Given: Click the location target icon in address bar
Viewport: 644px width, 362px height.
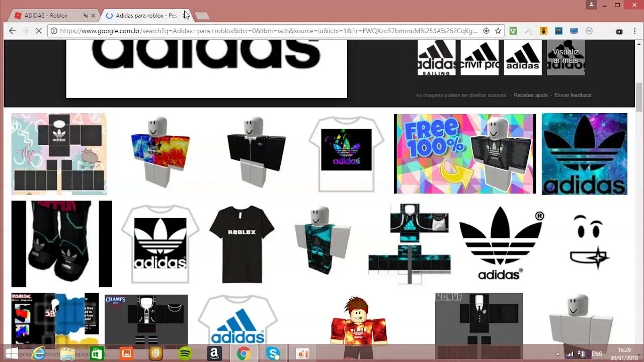Looking at the screenshot, I should click(486, 31).
